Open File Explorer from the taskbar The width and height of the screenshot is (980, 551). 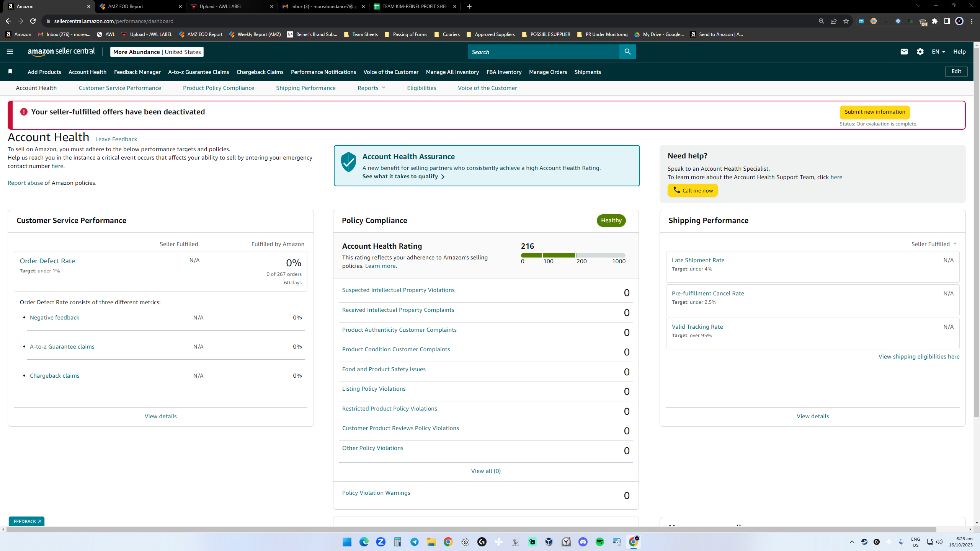tap(431, 542)
